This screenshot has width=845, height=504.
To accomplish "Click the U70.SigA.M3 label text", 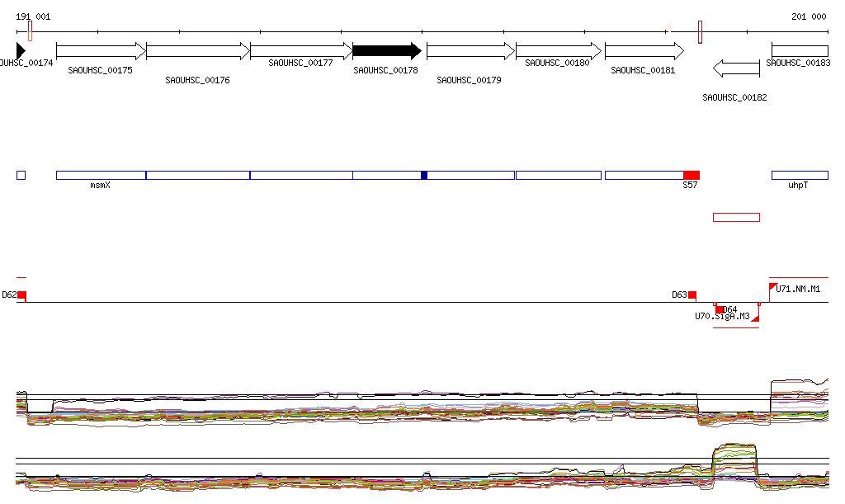I will point(722,317).
